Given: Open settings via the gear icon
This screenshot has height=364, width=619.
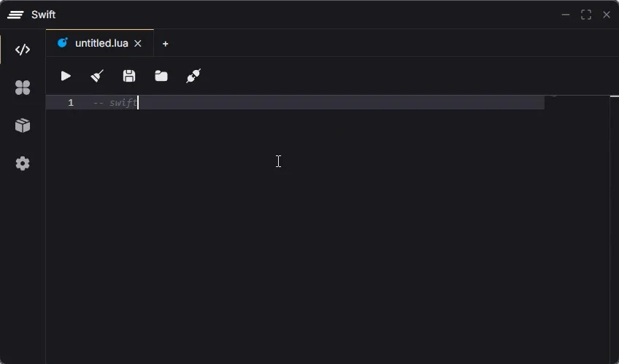Looking at the screenshot, I should [x=23, y=163].
